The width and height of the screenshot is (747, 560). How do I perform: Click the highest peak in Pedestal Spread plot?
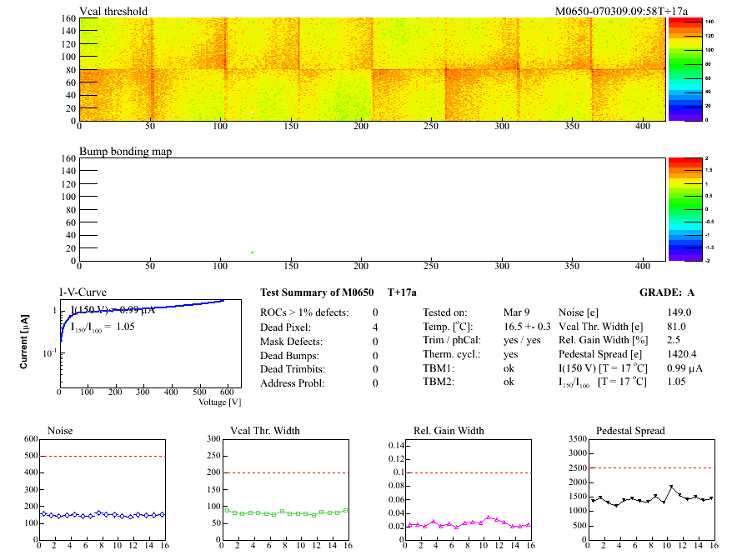click(x=671, y=487)
